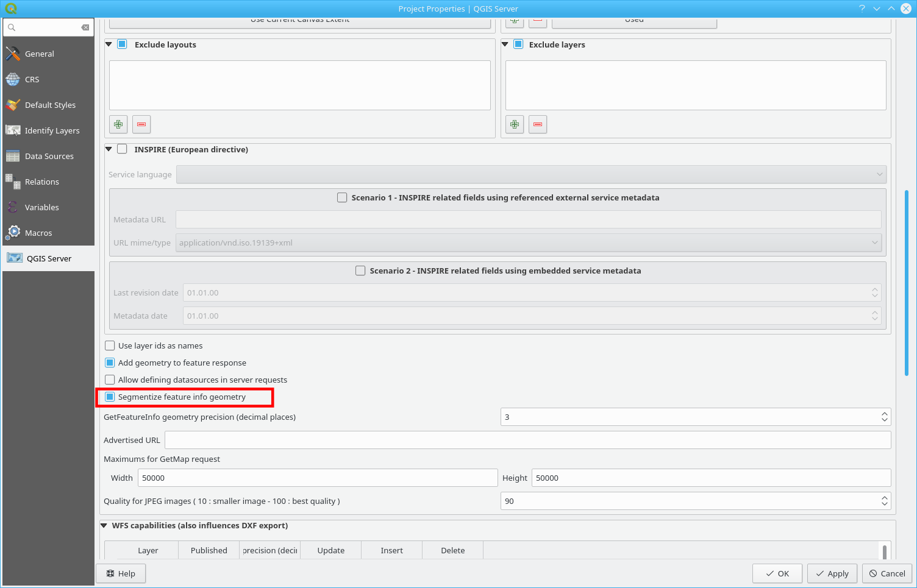Add layer to Exclude layers list
The width and height of the screenshot is (917, 588).
[515, 124]
